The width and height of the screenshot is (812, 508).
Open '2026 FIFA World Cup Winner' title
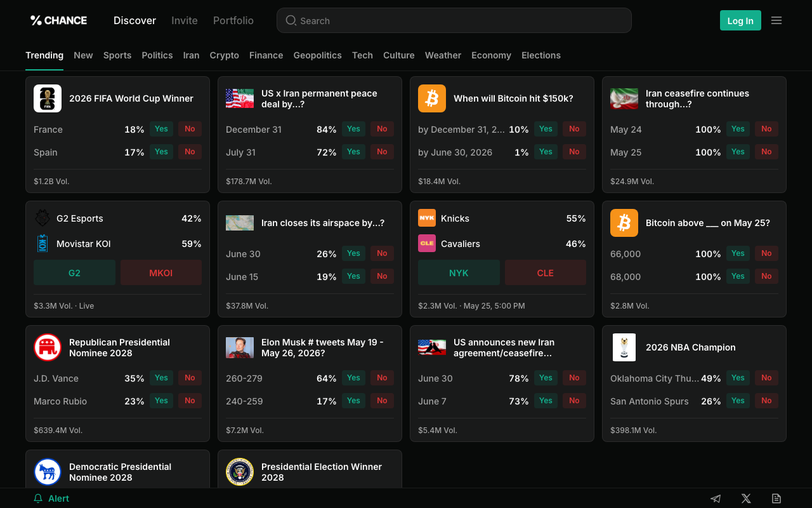131,98
